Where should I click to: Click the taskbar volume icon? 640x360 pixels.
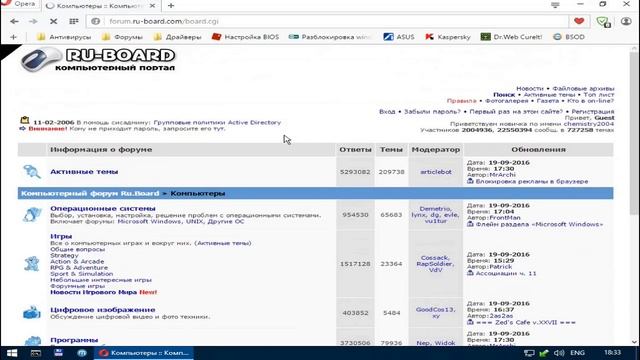pyautogui.click(x=559, y=353)
